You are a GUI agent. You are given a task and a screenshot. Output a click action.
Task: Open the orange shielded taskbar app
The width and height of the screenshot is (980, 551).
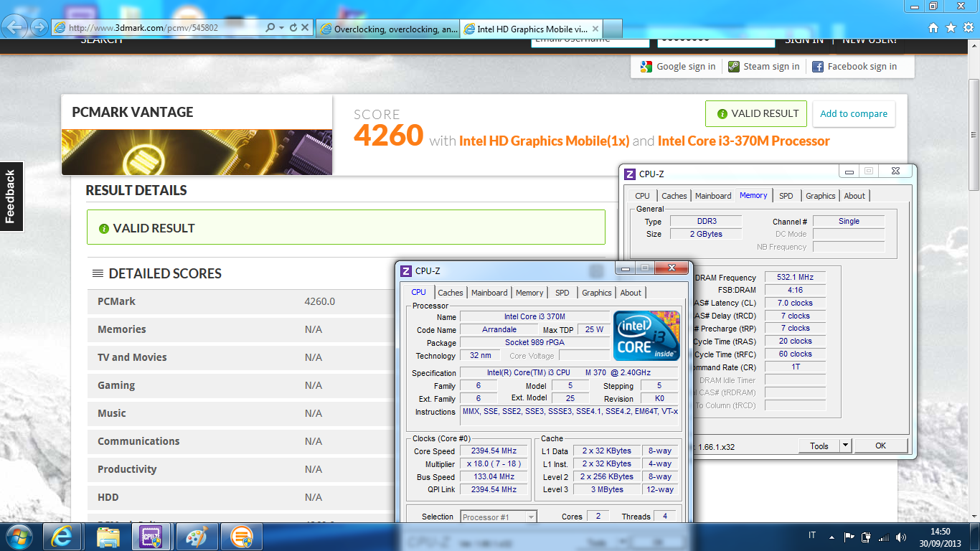point(242,537)
